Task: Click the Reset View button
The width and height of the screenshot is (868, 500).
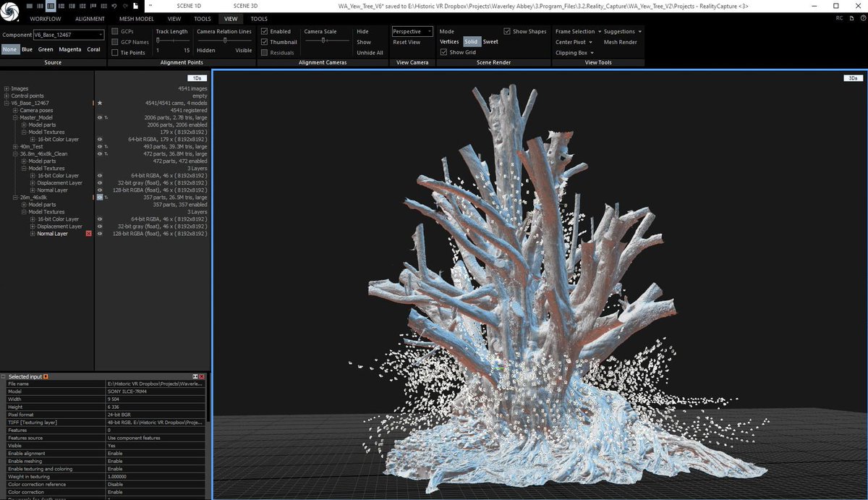Action: click(x=407, y=42)
